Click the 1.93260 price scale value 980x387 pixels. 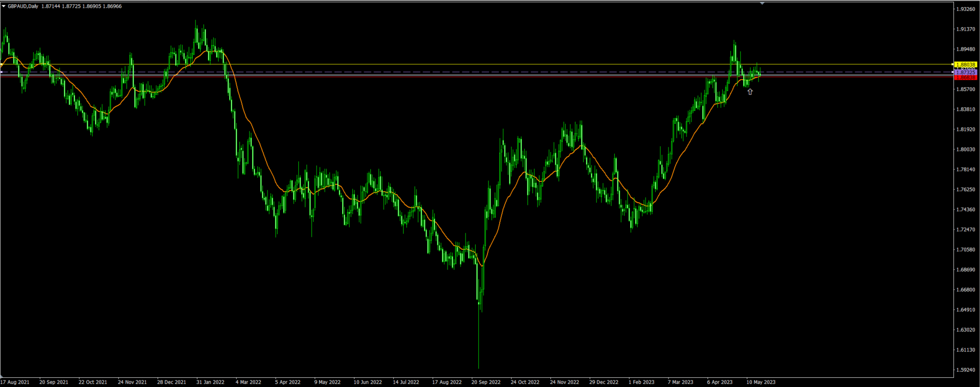966,9
